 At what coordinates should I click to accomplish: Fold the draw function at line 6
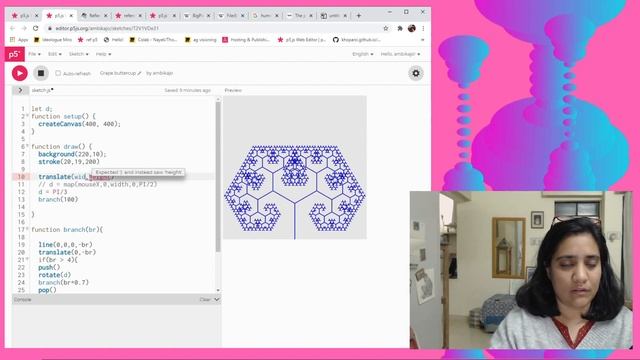(27, 147)
